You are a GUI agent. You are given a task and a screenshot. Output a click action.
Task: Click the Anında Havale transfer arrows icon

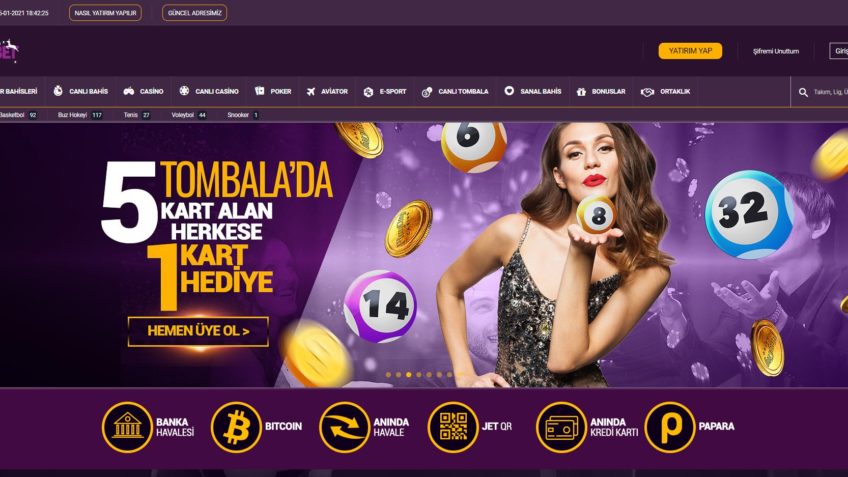point(344,427)
